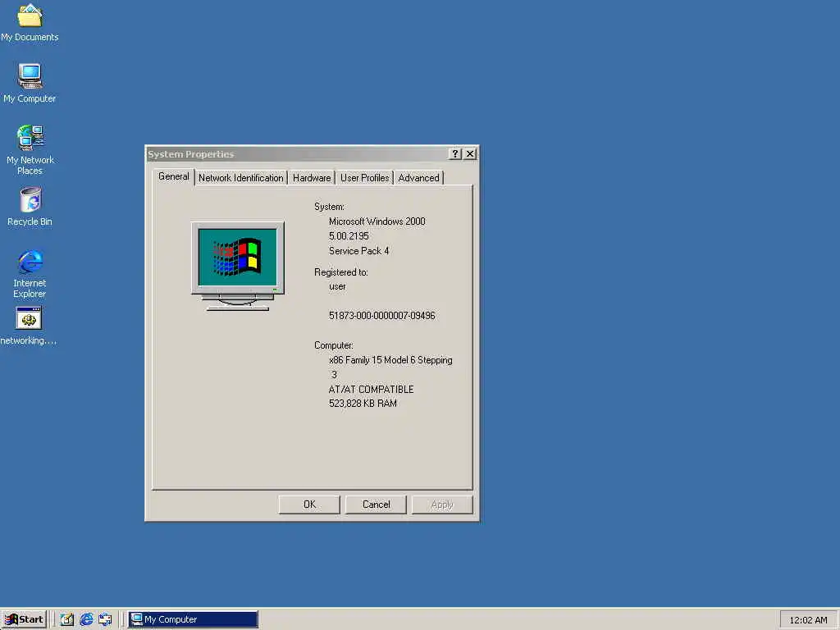Click the 'AT/AT COMPATIBLE' text
Viewport: 840px width, 630px height.
pyautogui.click(x=372, y=390)
